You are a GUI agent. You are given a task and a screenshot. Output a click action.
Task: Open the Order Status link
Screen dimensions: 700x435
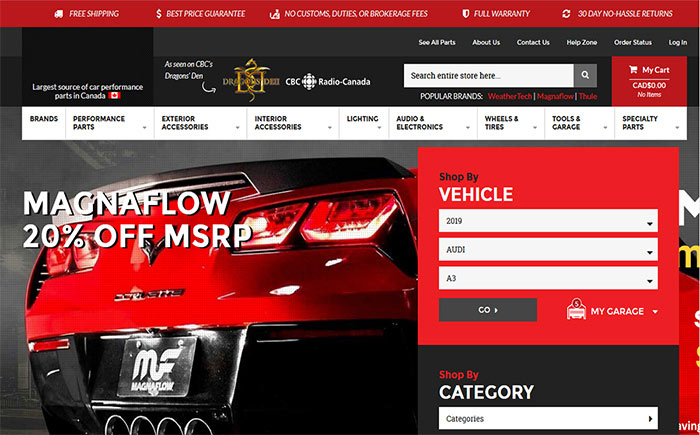click(633, 42)
